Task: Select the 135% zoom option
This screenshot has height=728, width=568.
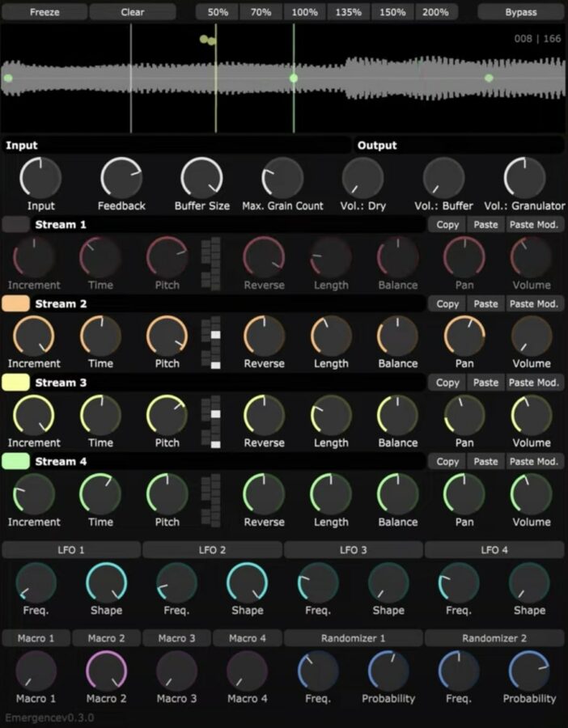Action: pyautogui.click(x=348, y=12)
